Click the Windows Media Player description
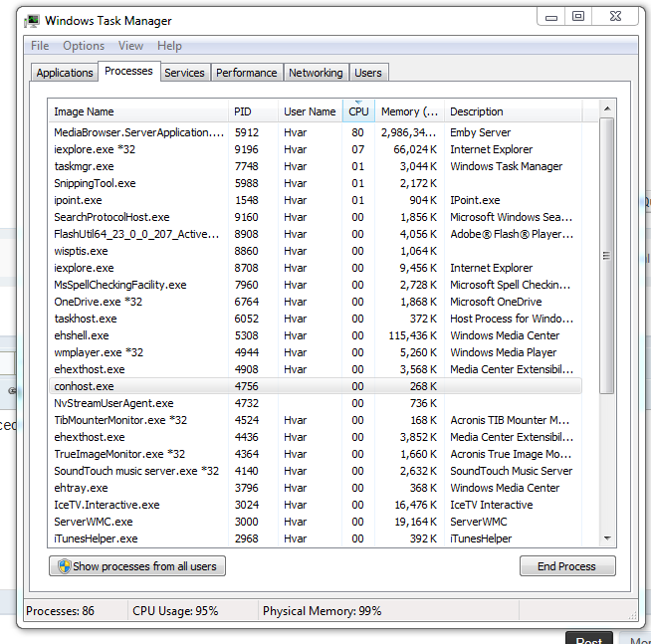 coord(504,352)
